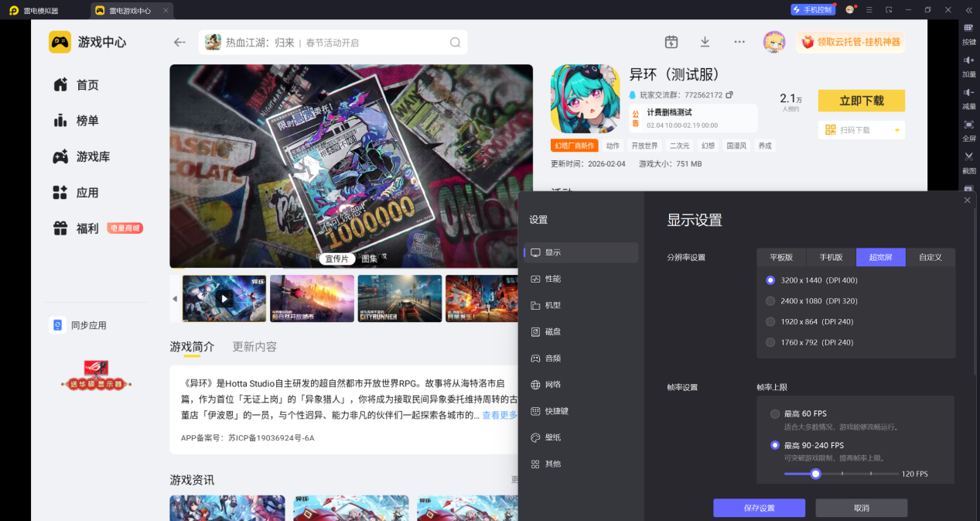Open 按键 keymapping in right toolbar
The image size is (980, 521).
click(x=968, y=33)
